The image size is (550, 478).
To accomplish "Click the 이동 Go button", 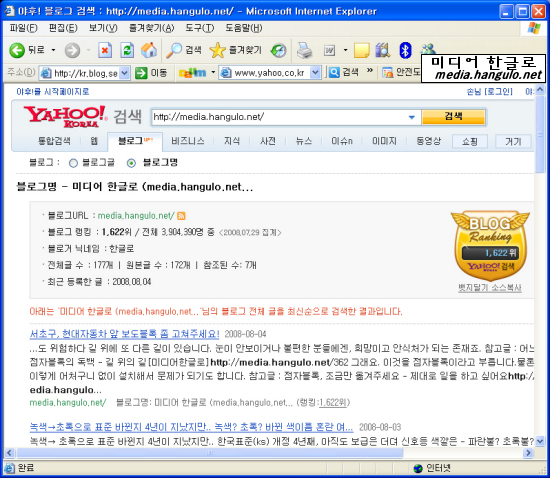I will click(x=151, y=73).
